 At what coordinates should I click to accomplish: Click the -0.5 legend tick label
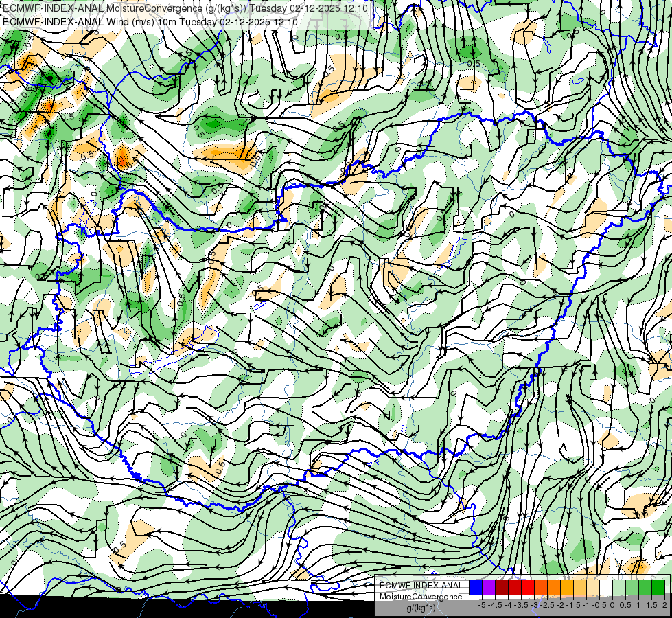pyautogui.click(x=599, y=605)
